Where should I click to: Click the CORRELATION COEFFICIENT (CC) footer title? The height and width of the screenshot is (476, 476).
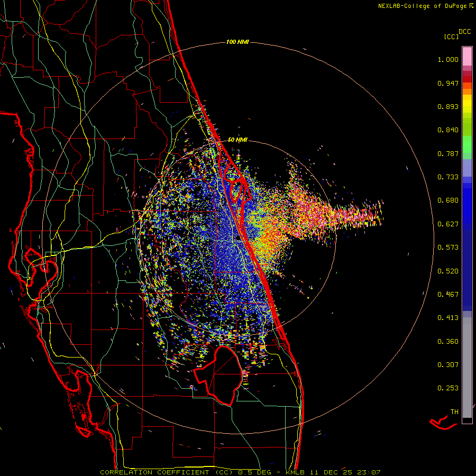167,472
